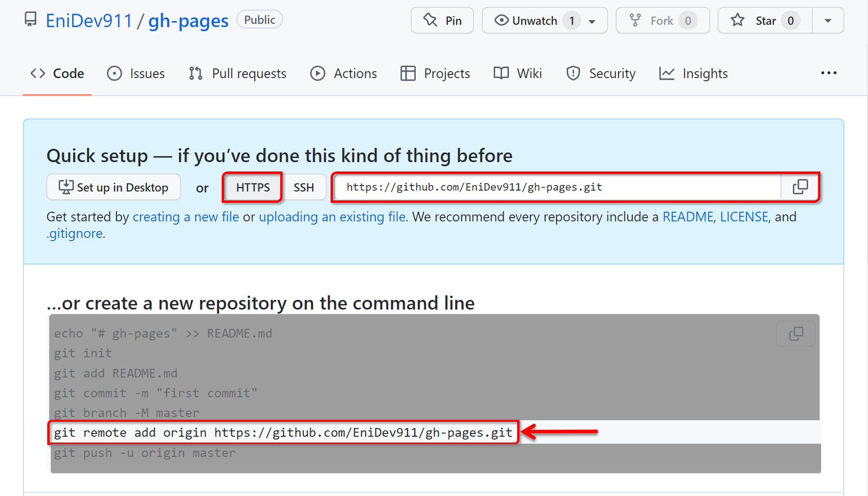The width and height of the screenshot is (868, 496).
Task: Click the git remote add origin line
Action: click(x=283, y=432)
